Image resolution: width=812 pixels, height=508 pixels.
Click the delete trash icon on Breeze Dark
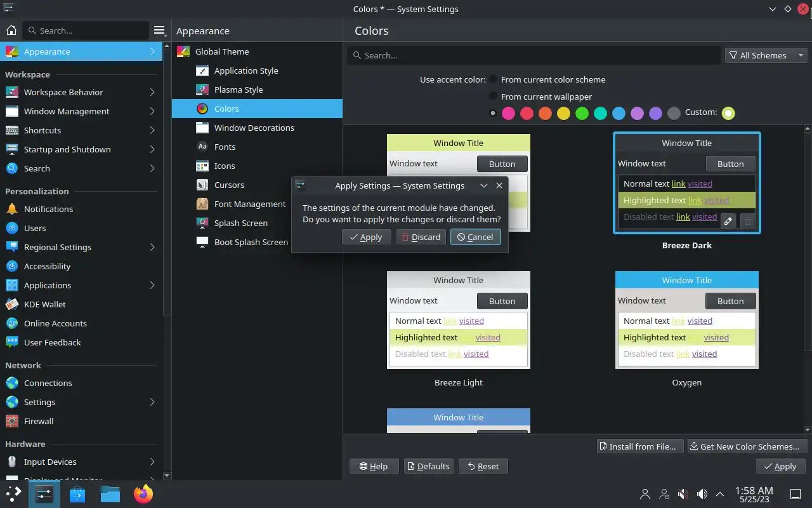pos(747,220)
